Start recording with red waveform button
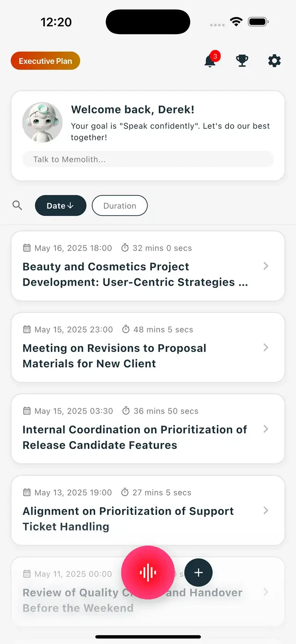 point(148,573)
